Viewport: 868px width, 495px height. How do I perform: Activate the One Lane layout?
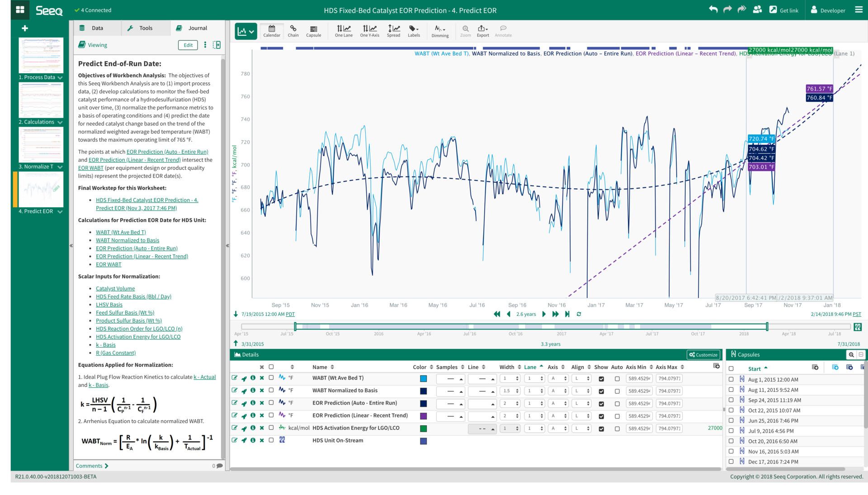344,31
